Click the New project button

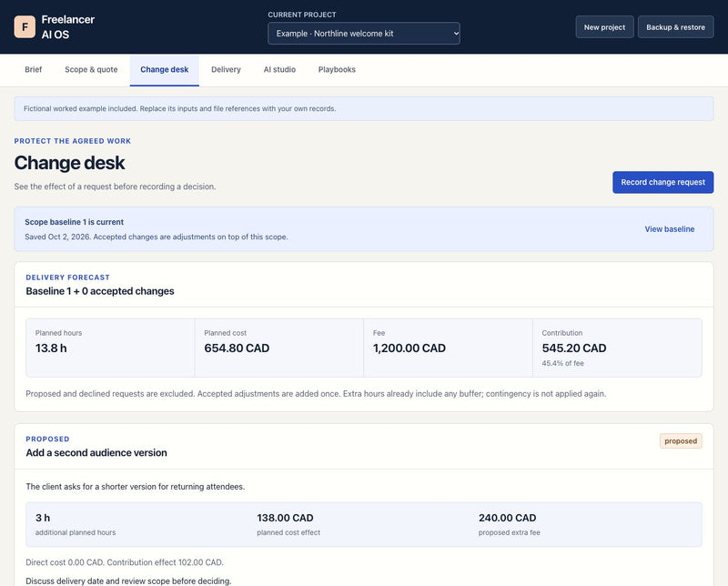pos(604,27)
